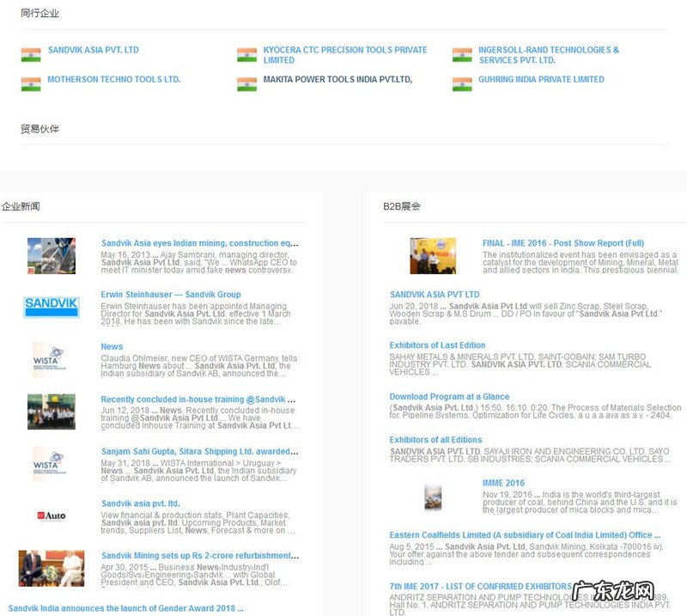The width and height of the screenshot is (687, 616).
Task: Click India flag icon beside Makita Power Tools
Action: pos(246,84)
